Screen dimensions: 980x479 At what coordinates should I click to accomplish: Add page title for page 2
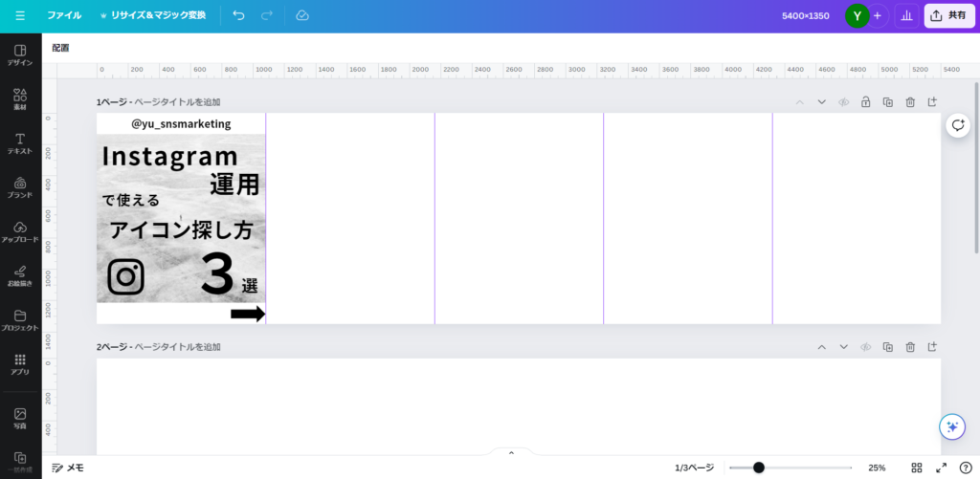177,347
